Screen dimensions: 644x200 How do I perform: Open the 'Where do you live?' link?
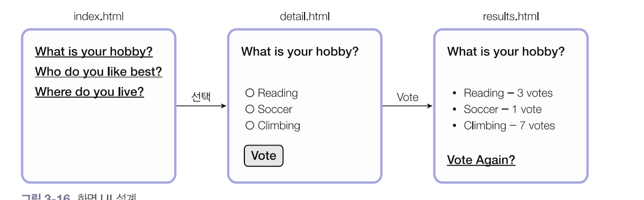(89, 92)
